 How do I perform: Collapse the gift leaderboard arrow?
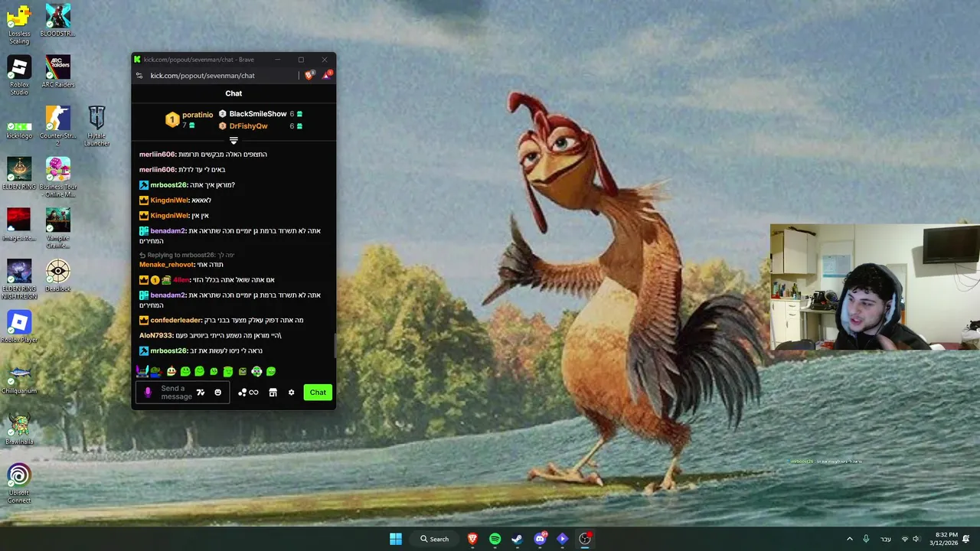pos(234,141)
